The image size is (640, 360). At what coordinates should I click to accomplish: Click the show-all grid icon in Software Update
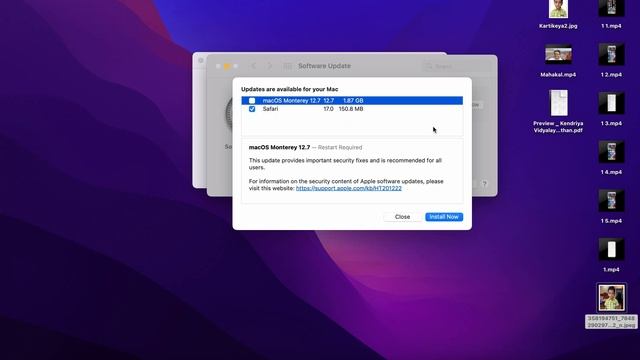point(288,66)
